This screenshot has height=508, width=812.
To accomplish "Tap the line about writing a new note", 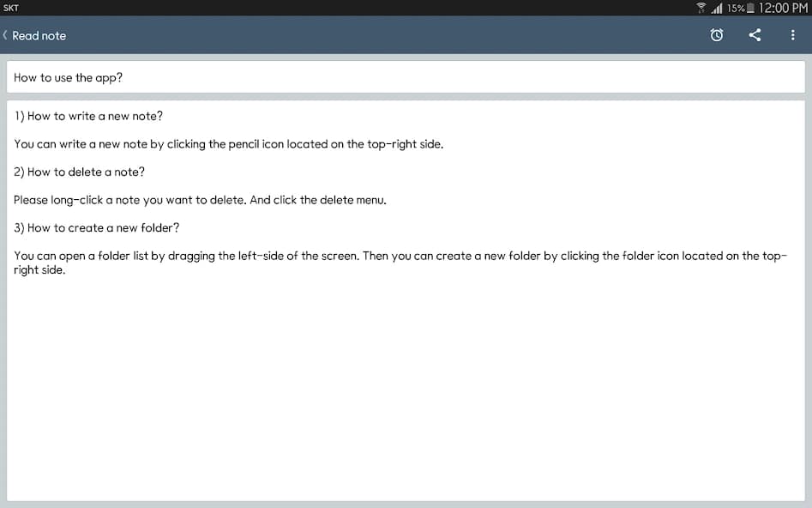I will point(227,143).
